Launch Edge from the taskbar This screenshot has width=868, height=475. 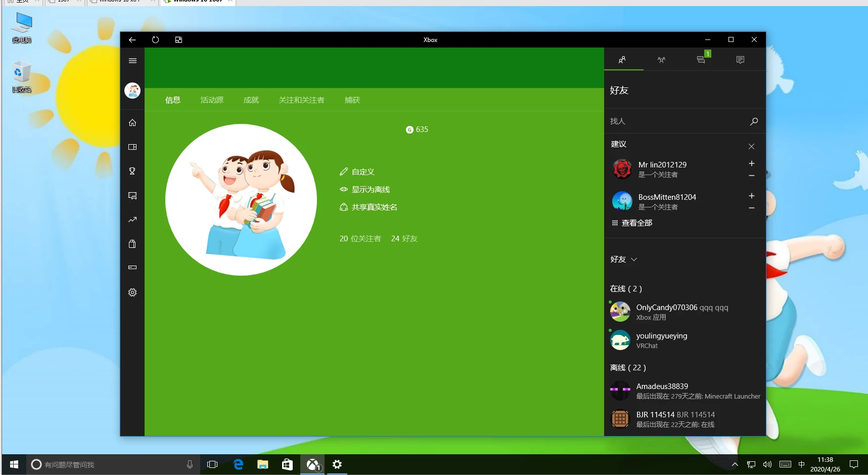click(238, 464)
